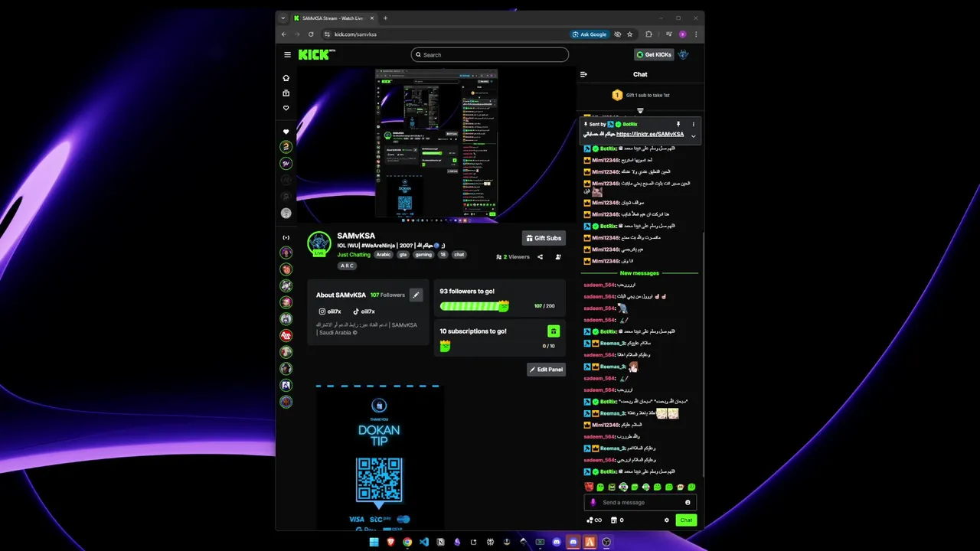Click Gift 1 sub leaderboard banner
980x551 pixels.
640,95
